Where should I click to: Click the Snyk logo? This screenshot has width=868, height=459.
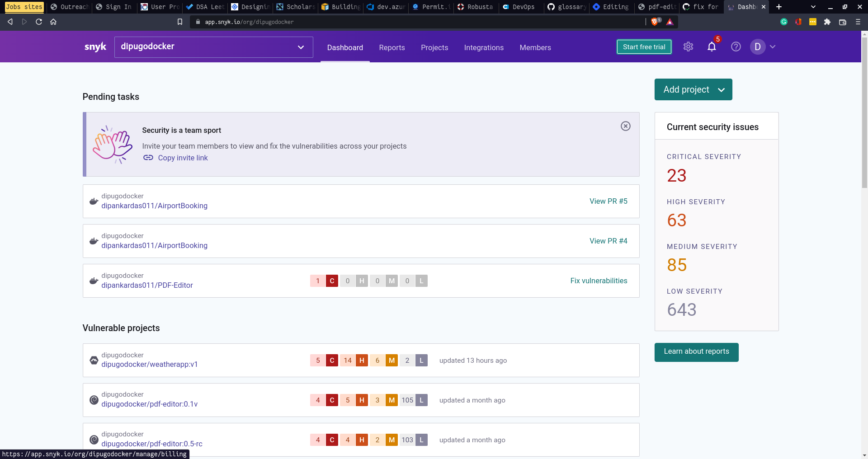(x=95, y=47)
